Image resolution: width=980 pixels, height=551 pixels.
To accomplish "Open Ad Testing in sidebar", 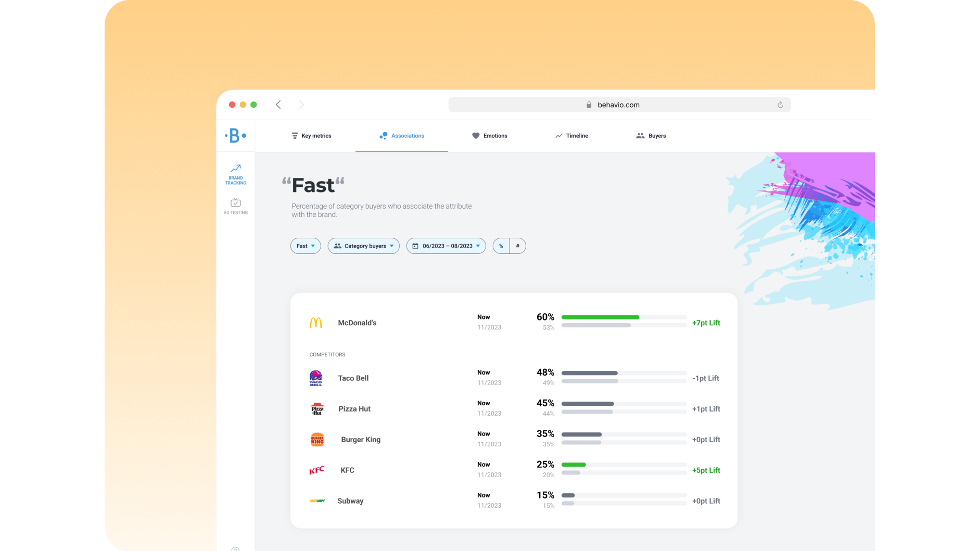I will 235,206.
